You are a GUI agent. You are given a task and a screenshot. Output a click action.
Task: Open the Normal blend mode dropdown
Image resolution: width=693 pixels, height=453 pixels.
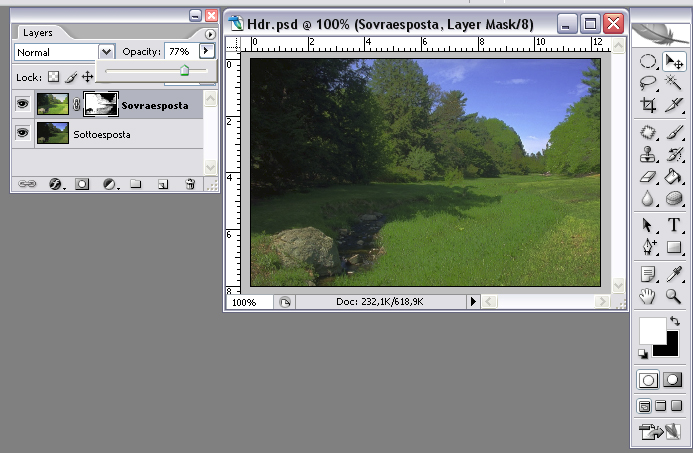point(106,51)
